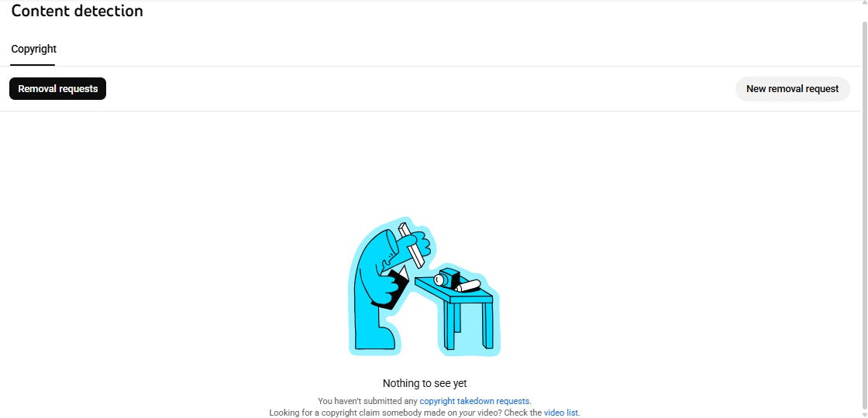Follow the video list link
The image size is (868, 418).
point(561,413)
